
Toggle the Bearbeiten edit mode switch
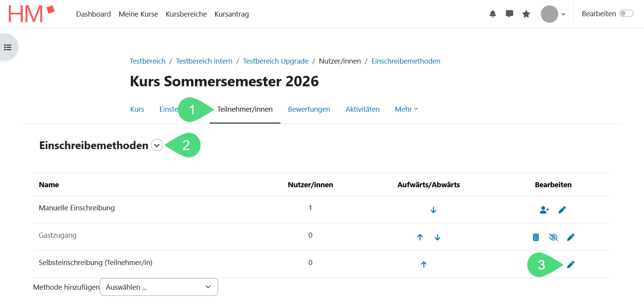tap(626, 14)
